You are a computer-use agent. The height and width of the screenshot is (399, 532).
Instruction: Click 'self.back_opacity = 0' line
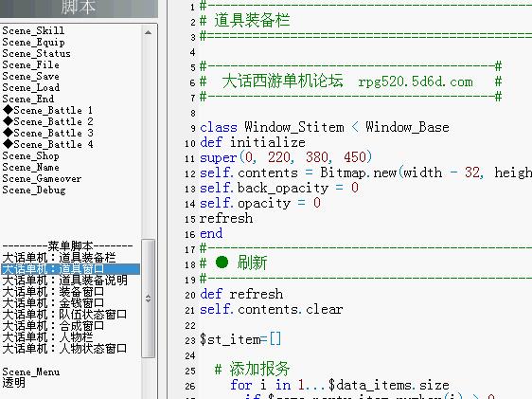[279, 188]
